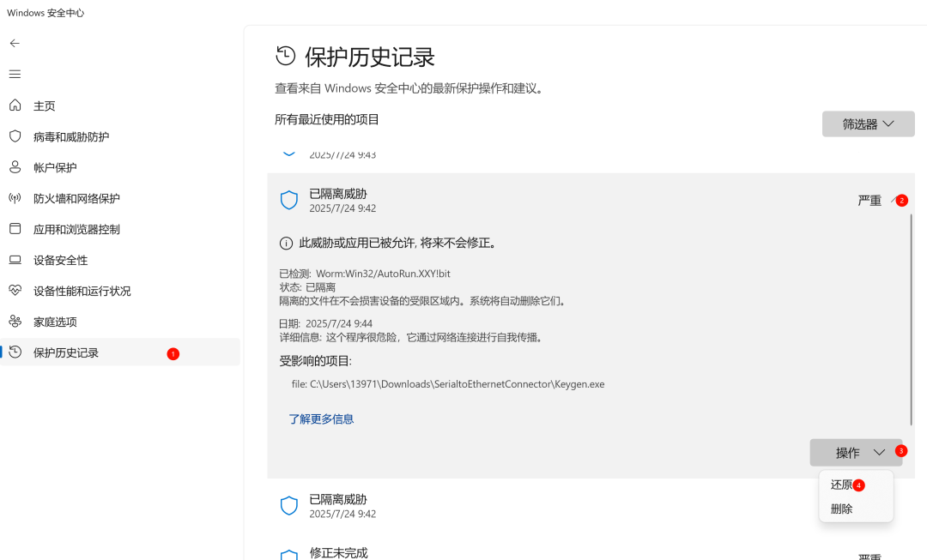927x560 pixels.
Task: Click the 受影响的项目 heading
Action: [x=315, y=361]
